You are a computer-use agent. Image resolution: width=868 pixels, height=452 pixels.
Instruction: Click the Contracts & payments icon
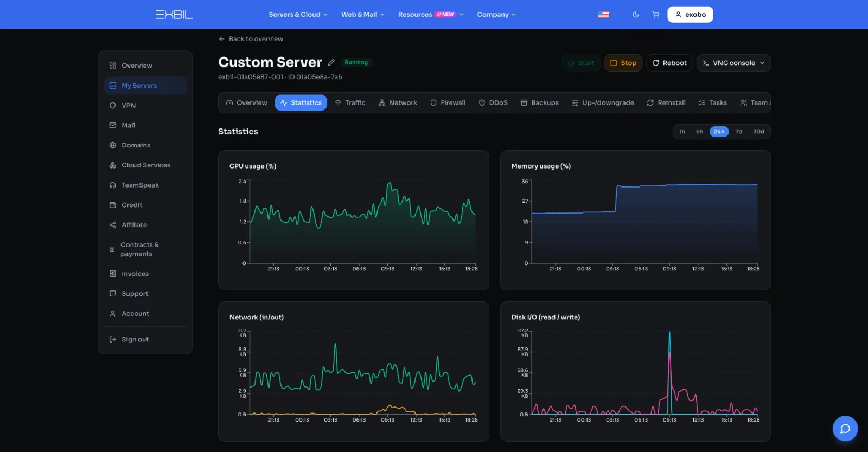click(112, 249)
